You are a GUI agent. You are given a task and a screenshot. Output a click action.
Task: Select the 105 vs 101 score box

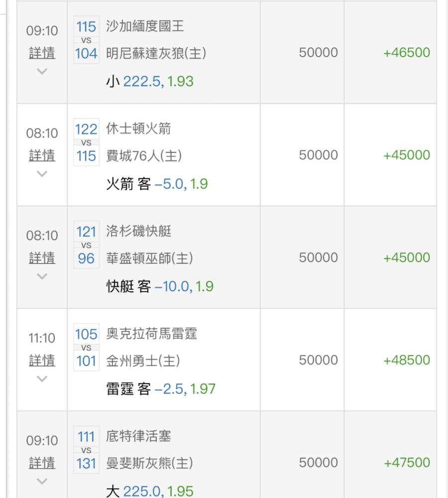(x=86, y=347)
